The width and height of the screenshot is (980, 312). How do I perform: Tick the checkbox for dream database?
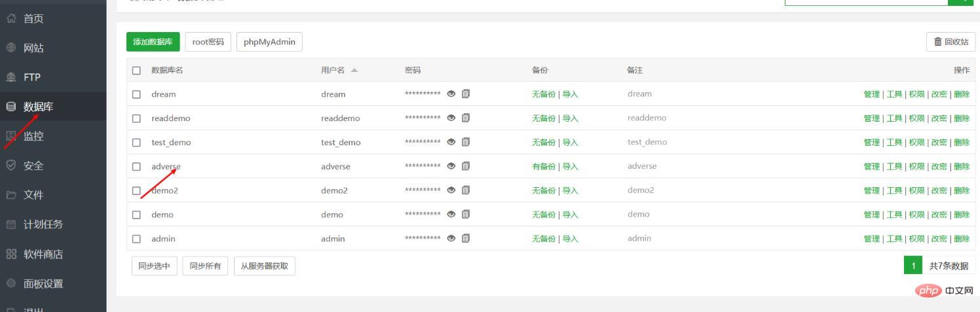[x=136, y=94]
